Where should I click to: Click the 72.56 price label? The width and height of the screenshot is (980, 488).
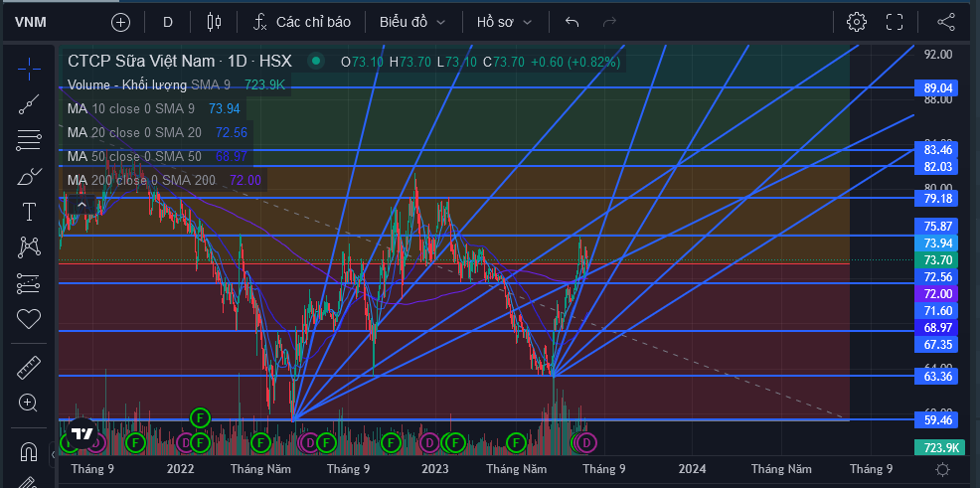(936, 277)
